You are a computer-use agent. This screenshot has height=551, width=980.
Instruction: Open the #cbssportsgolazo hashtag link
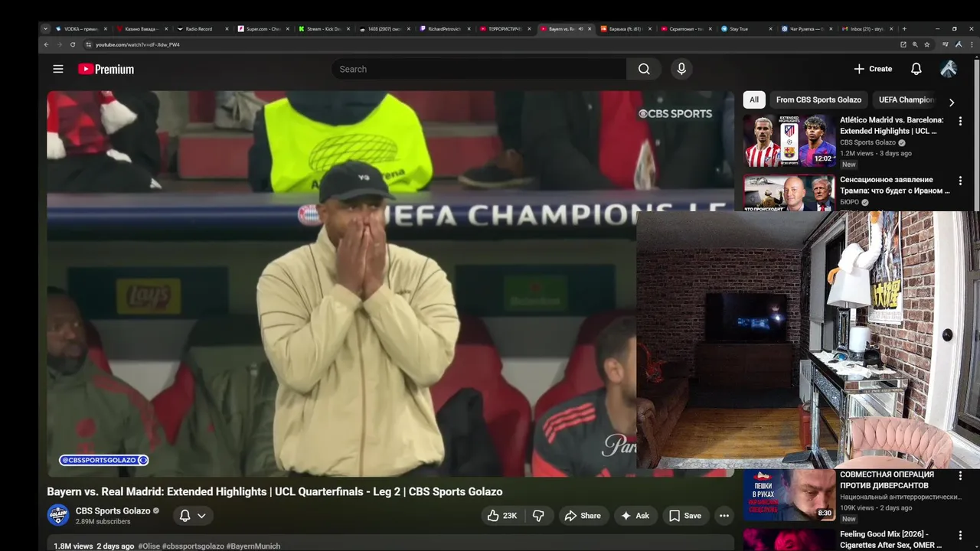pos(193,546)
